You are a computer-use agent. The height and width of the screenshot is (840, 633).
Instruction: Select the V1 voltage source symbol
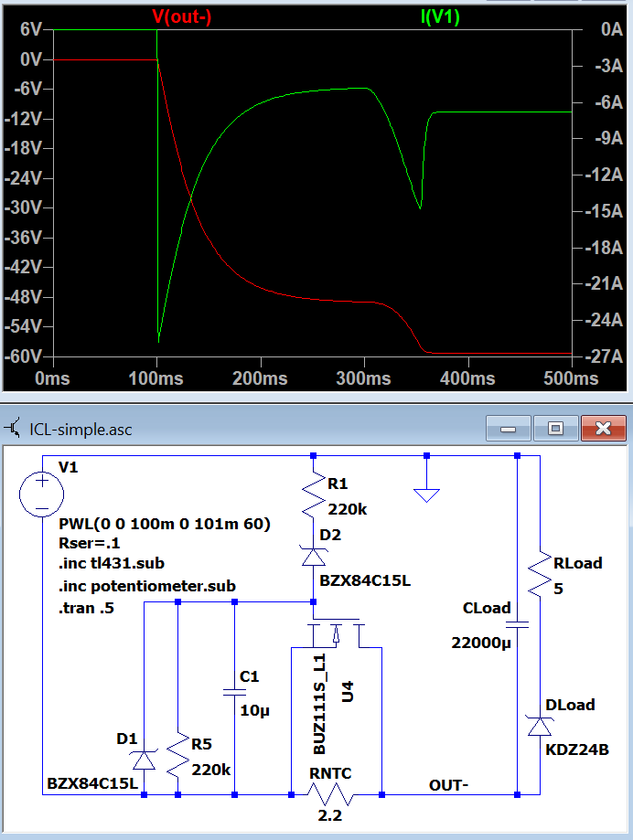[42, 494]
